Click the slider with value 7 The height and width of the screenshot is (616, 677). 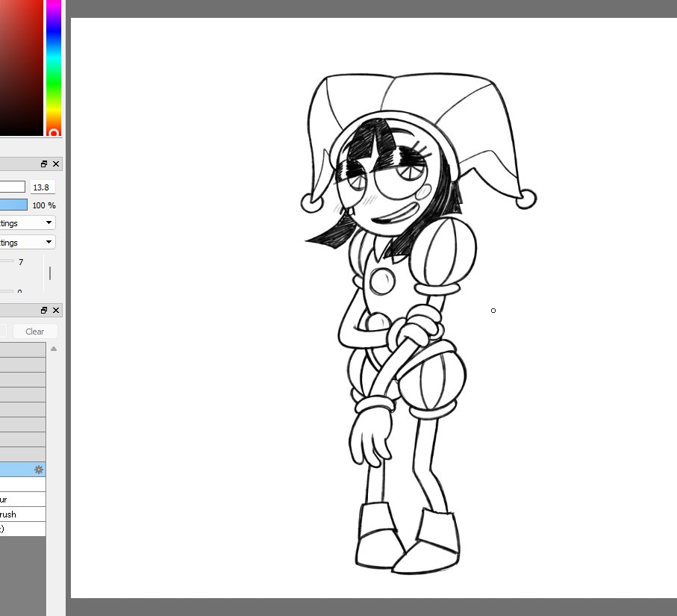click(7, 261)
